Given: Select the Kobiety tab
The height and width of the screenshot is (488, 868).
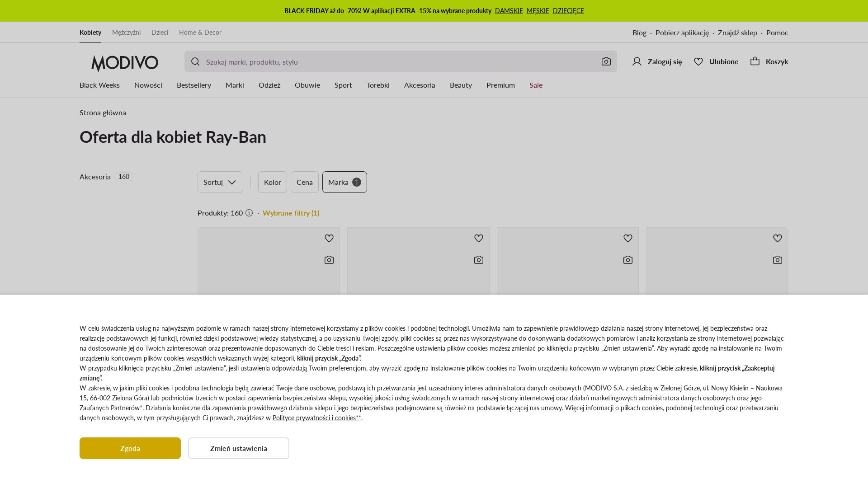Looking at the screenshot, I should [90, 33].
